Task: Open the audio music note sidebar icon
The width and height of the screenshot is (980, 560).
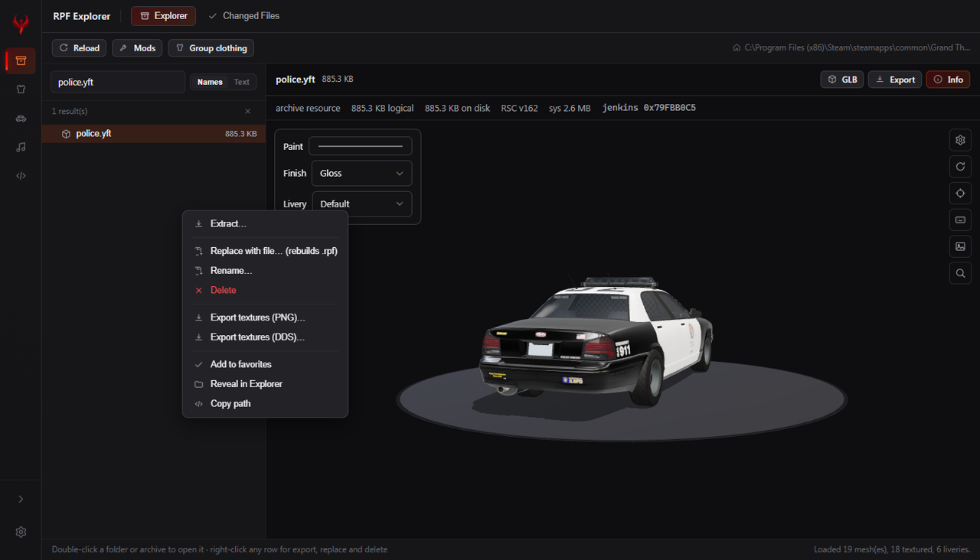Action: pyautogui.click(x=21, y=147)
